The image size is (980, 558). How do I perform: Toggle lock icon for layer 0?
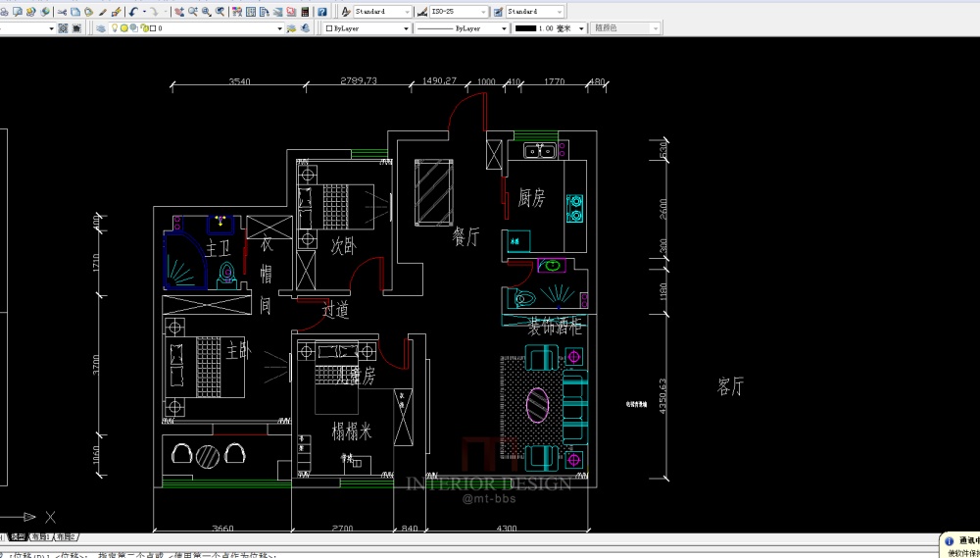143,28
